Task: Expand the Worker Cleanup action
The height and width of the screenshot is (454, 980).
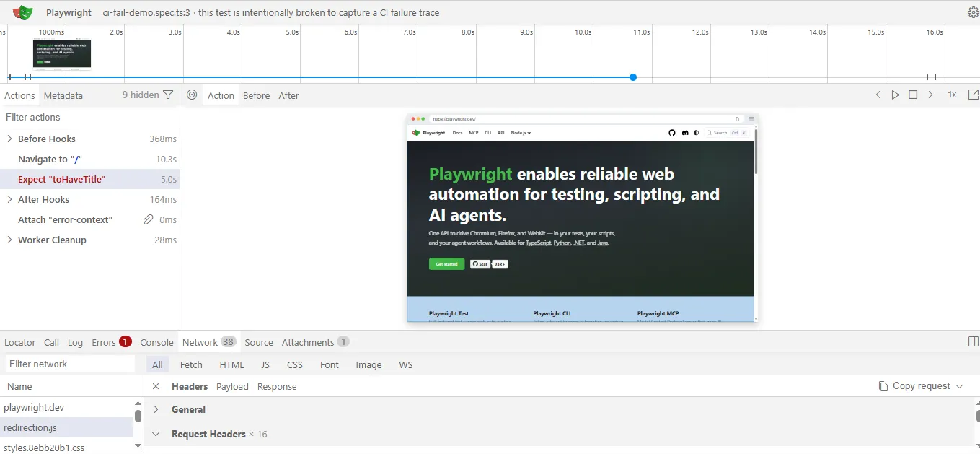Action: [x=9, y=240]
